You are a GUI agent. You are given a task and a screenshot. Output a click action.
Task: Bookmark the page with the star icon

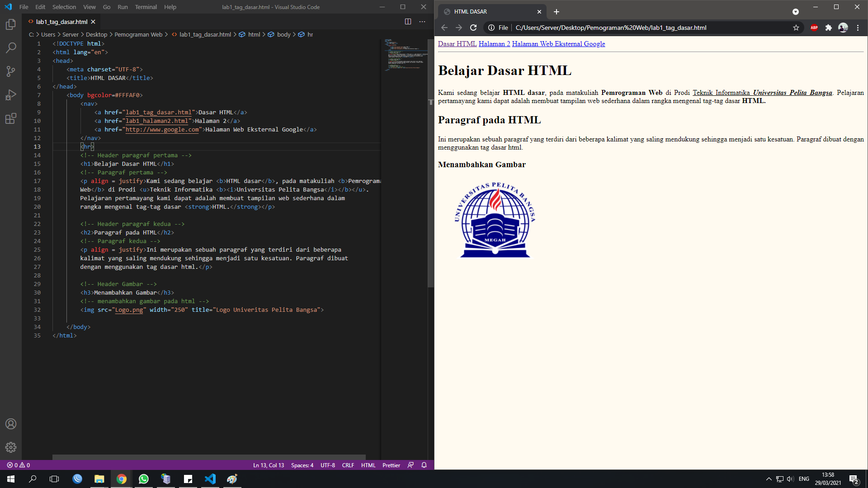796,28
